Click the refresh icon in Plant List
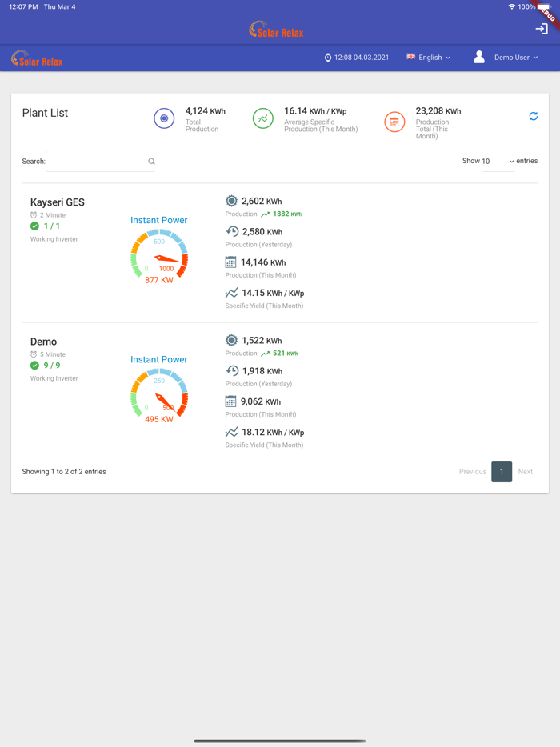Image resolution: width=560 pixels, height=747 pixels. [x=534, y=116]
